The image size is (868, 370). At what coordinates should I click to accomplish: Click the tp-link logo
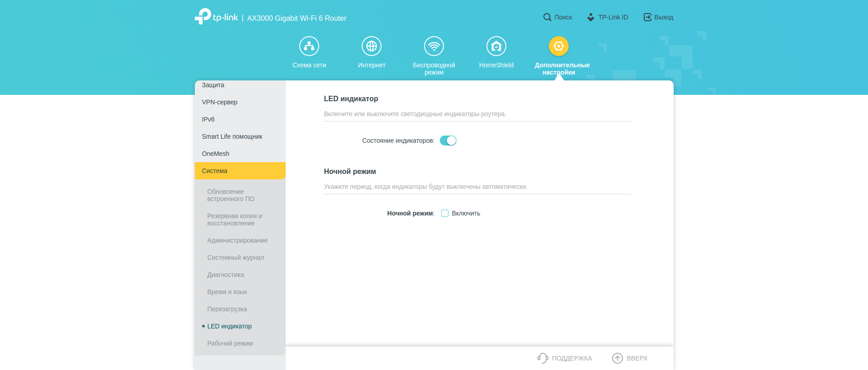217,17
